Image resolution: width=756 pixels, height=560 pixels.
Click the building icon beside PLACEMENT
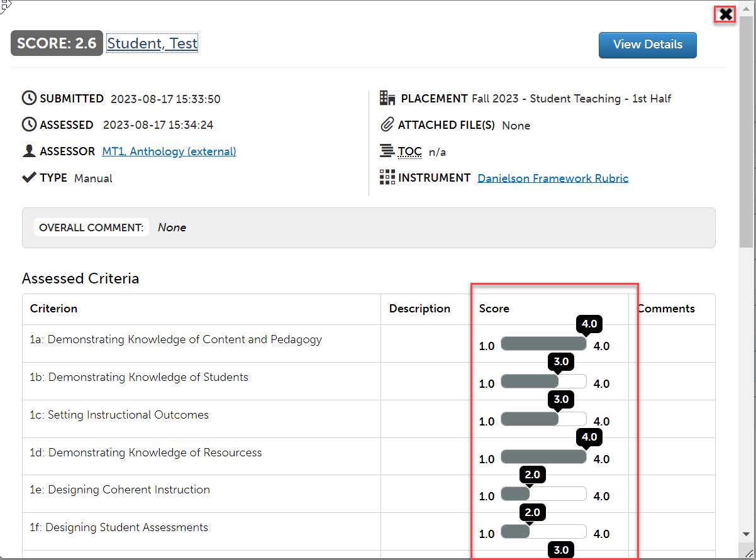point(387,98)
